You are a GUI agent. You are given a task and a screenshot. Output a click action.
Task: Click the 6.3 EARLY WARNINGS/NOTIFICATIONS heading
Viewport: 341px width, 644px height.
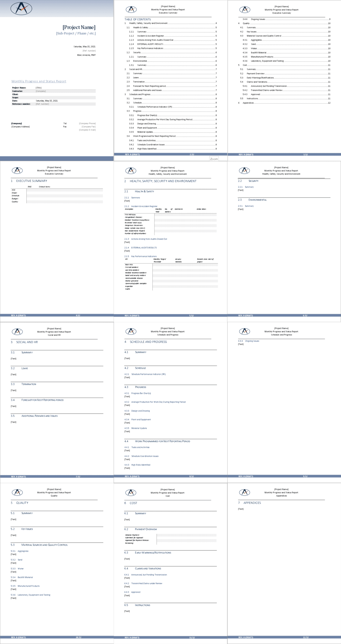point(148,553)
